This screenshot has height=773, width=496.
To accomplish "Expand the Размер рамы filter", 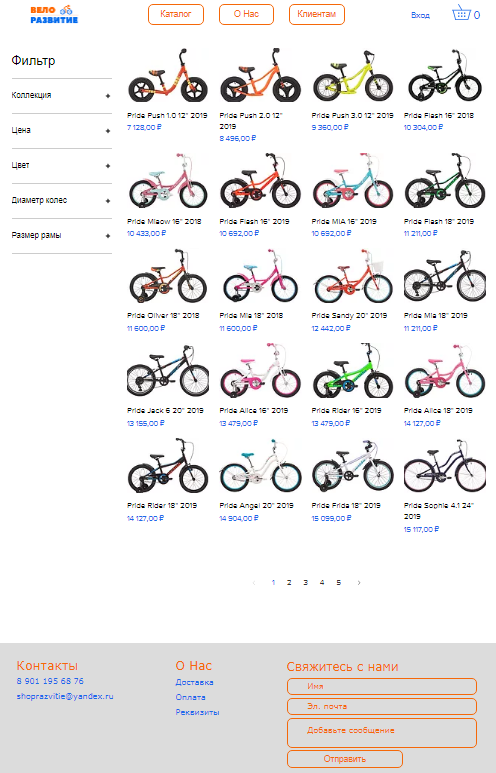I will pyautogui.click(x=62, y=236).
